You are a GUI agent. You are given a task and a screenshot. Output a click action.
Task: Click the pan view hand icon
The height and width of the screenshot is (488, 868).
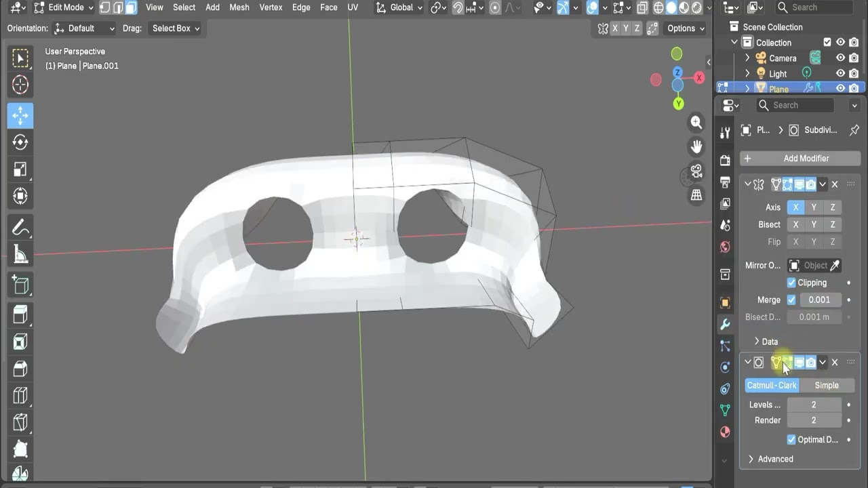click(696, 146)
